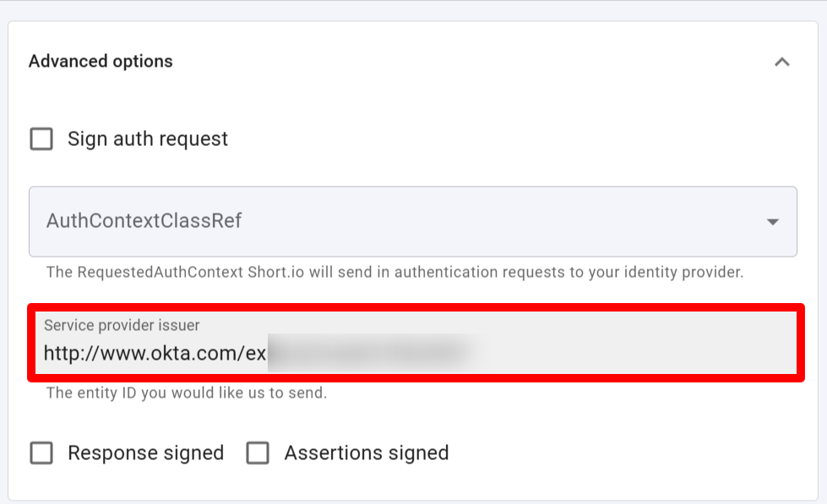Tick the Assertions signed checkbox

[x=258, y=453]
